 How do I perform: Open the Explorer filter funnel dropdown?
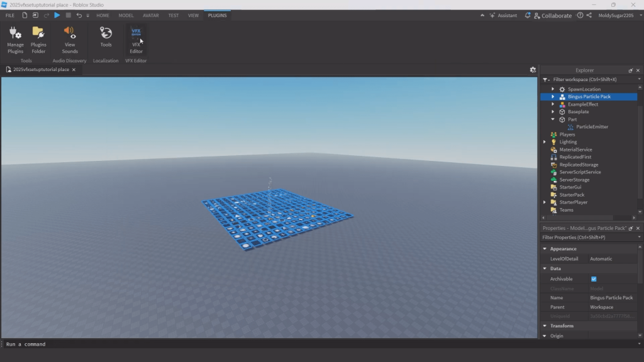[x=546, y=80]
